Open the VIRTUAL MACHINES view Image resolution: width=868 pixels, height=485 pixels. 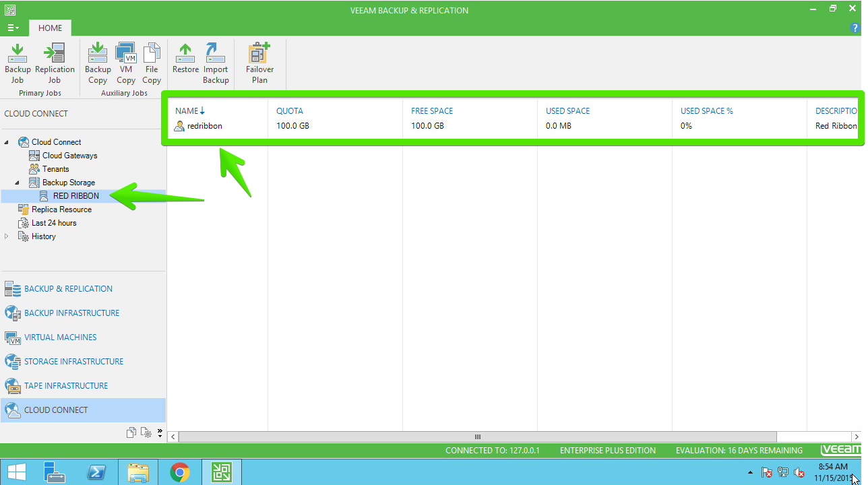[x=83, y=337]
